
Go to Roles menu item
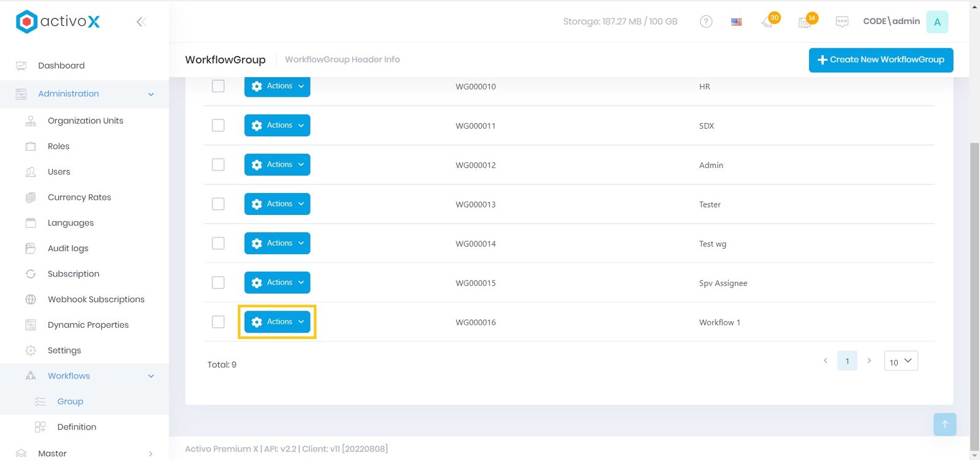(x=58, y=146)
